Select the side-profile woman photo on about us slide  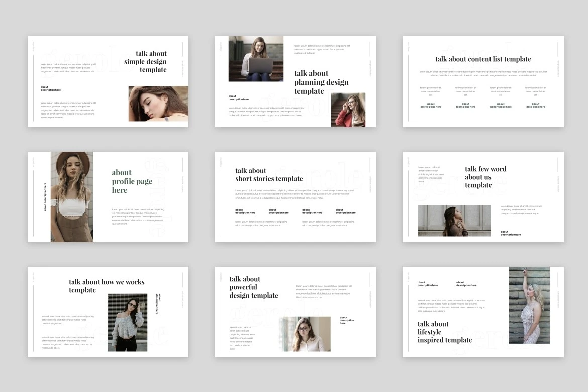click(x=454, y=220)
